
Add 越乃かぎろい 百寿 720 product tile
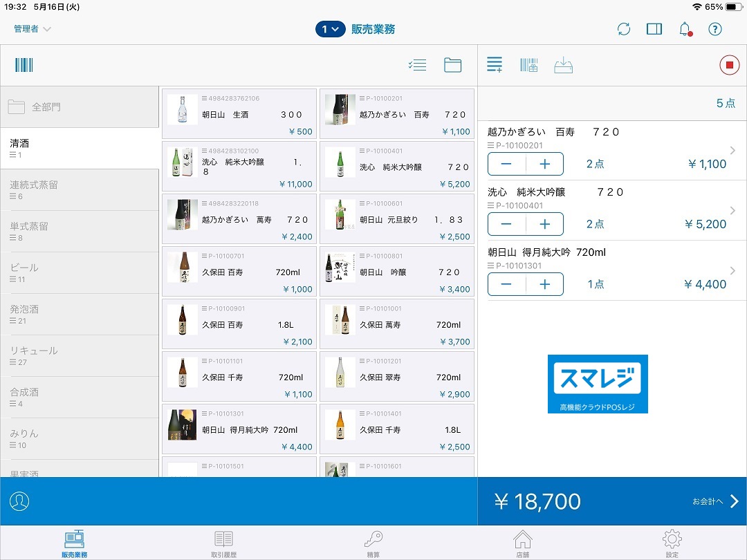397,114
